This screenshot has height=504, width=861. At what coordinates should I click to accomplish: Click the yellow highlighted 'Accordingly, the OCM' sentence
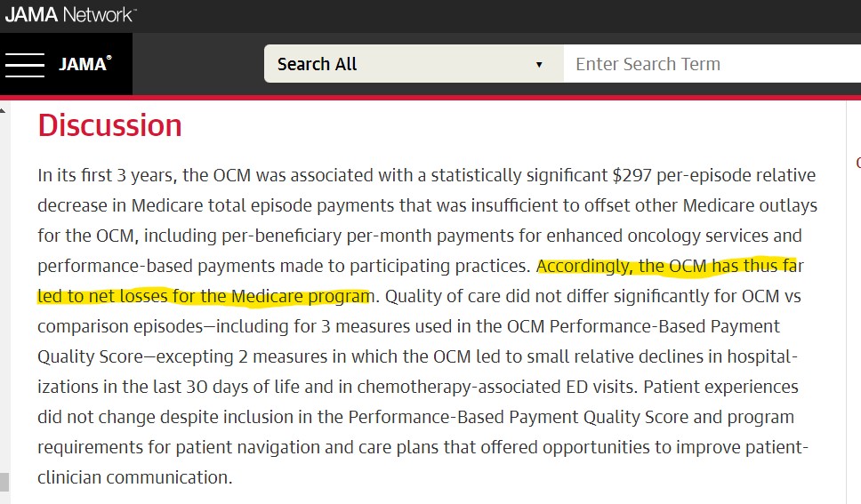tap(670, 266)
